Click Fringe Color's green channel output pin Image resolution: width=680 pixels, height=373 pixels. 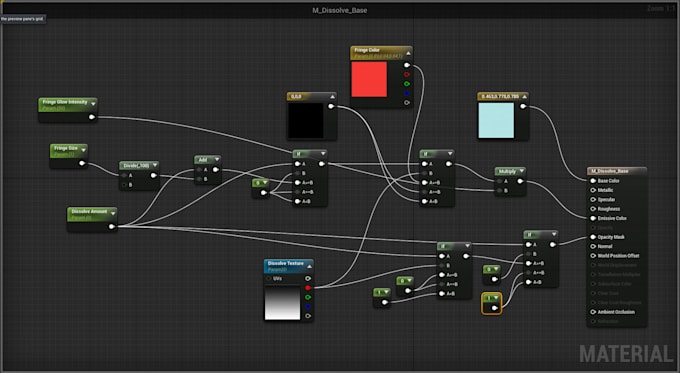406,84
